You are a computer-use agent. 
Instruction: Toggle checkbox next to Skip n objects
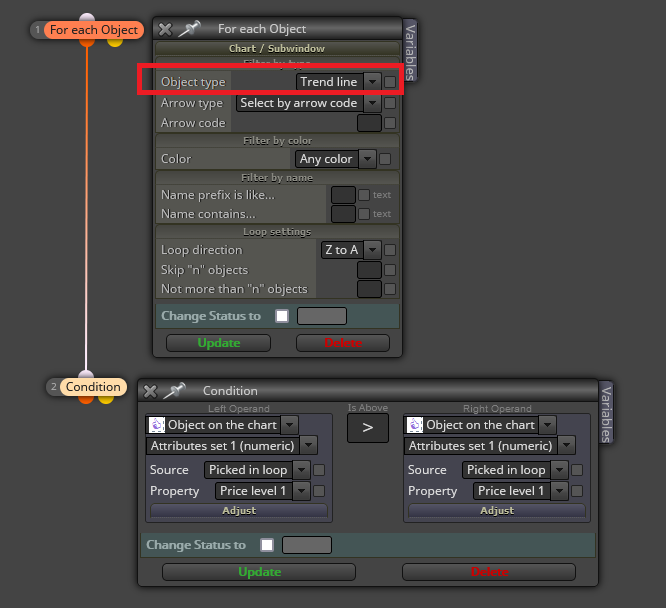[390, 270]
